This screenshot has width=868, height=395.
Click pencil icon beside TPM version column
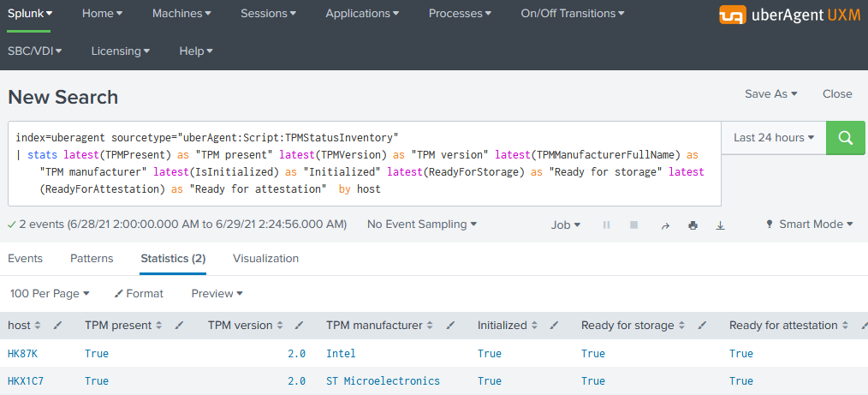(x=298, y=326)
